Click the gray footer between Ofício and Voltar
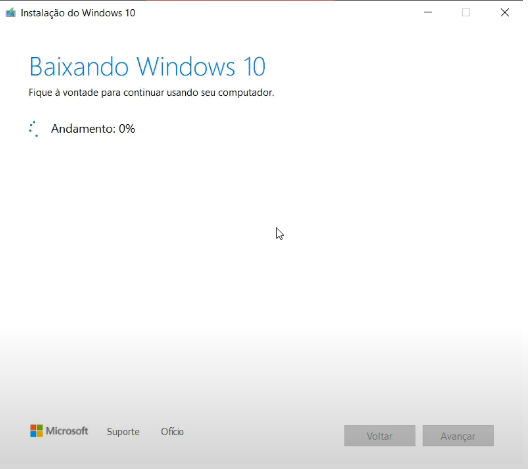 click(264, 434)
